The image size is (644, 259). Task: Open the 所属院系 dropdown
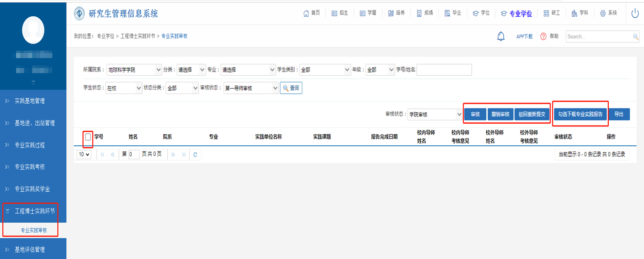pos(134,70)
